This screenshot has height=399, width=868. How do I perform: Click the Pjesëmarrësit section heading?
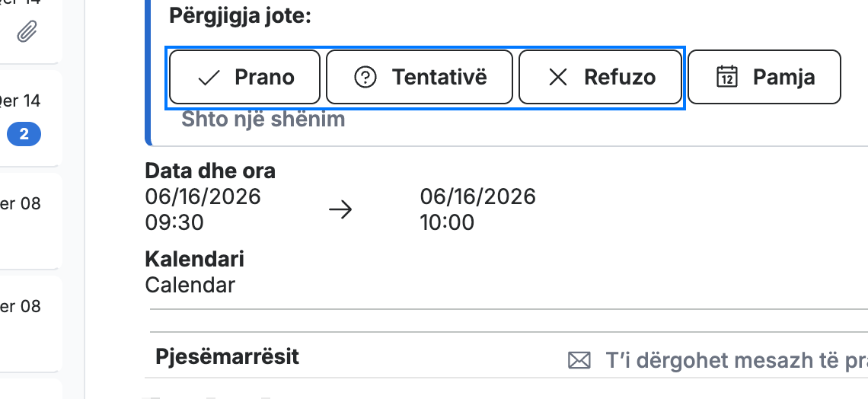227,356
